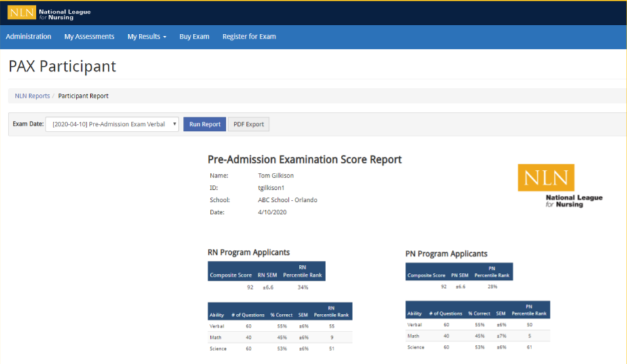This screenshot has height=364, width=627.
Task: Click RN Composite Score column header
Action: click(x=230, y=275)
